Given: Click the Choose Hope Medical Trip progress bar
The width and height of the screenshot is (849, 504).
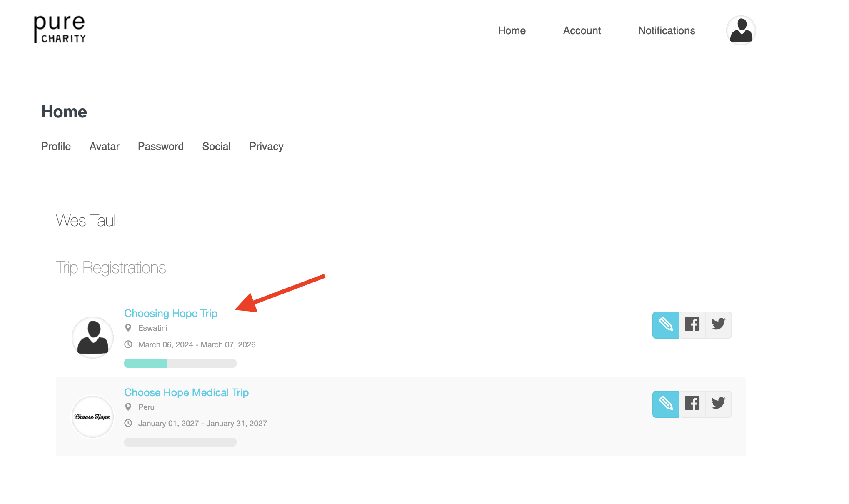Looking at the screenshot, I should click(180, 442).
